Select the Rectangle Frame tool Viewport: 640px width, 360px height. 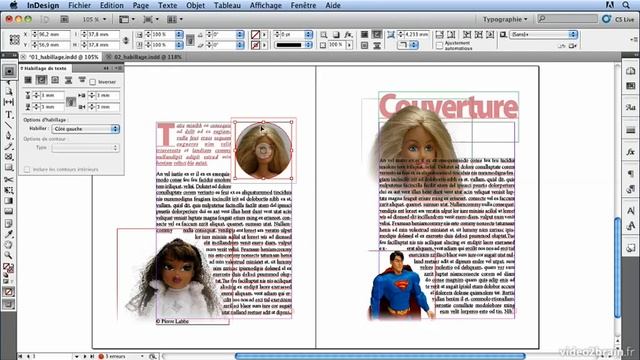9,157
